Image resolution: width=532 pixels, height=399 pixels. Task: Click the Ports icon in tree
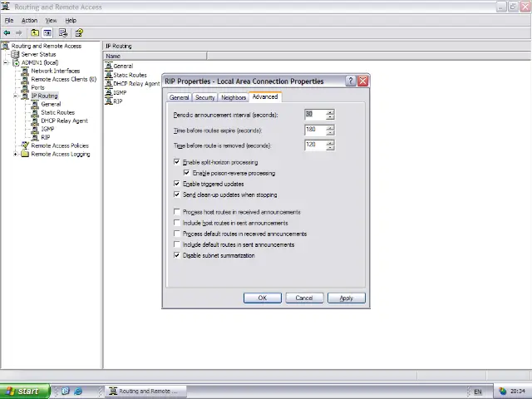click(25, 87)
